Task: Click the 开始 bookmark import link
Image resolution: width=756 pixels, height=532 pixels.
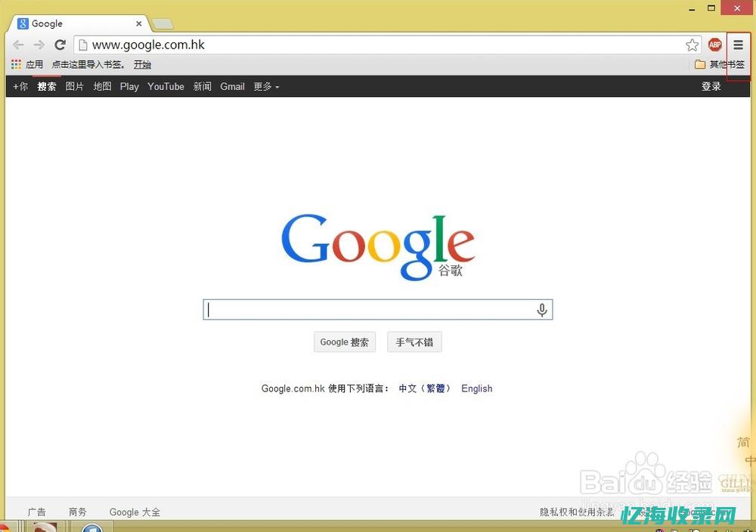Action: tap(142, 64)
